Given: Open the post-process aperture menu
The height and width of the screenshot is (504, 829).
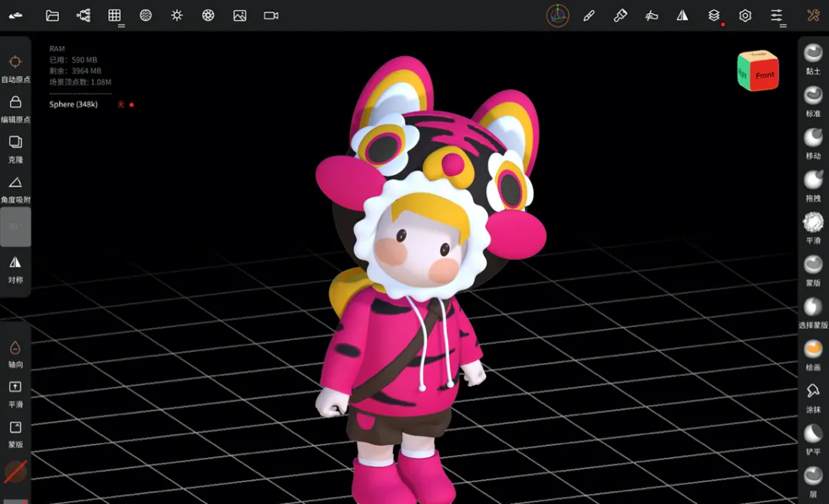Looking at the screenshot, I should pos(208,15).
